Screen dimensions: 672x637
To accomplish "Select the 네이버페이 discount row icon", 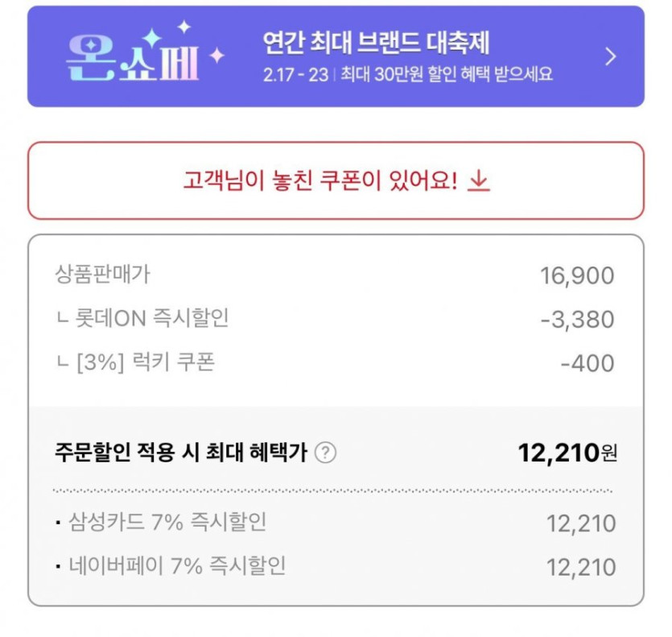I will (55, 568).
